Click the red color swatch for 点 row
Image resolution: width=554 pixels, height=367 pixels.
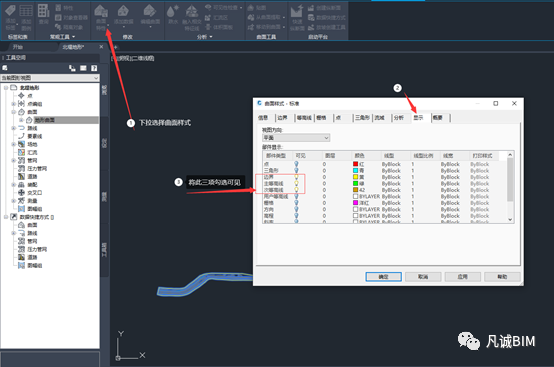(355, 164)
